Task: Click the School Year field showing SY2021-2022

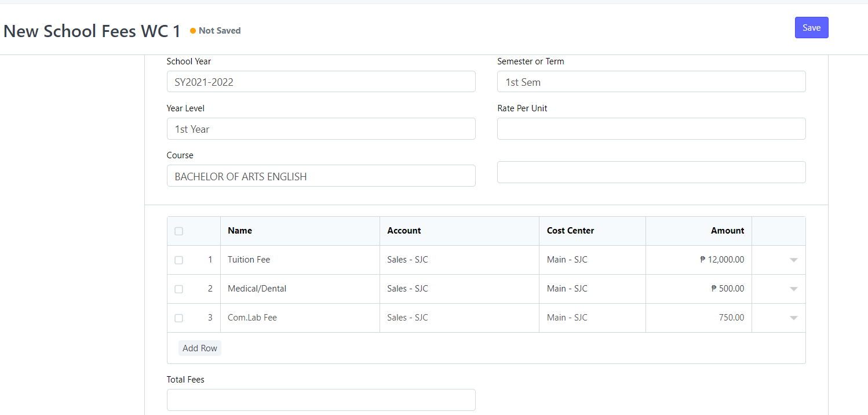Action: coord(321,81)
